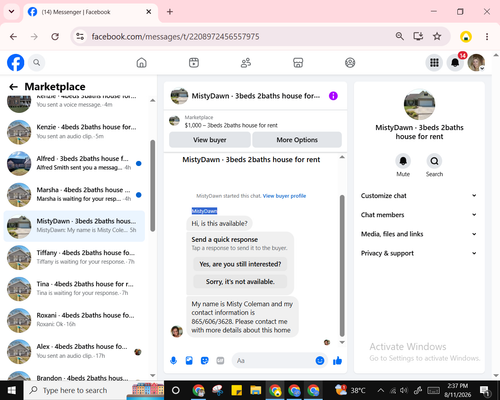Open the notifications bell with badge 14
Viewport: 500px width, 400px height.
455,62
